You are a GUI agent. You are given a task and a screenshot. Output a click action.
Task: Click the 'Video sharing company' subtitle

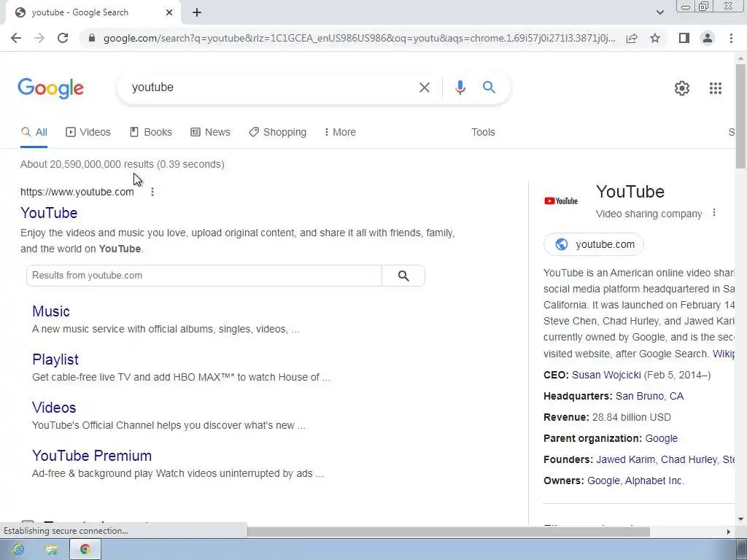pyautogui.click(x=649, y=214)
